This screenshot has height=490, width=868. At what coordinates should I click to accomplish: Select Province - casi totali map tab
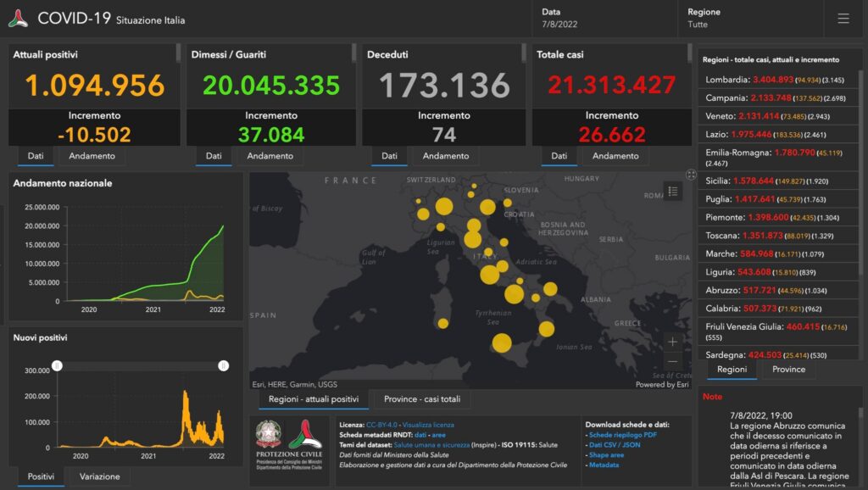pyautogui.click(x=422, y=399)
